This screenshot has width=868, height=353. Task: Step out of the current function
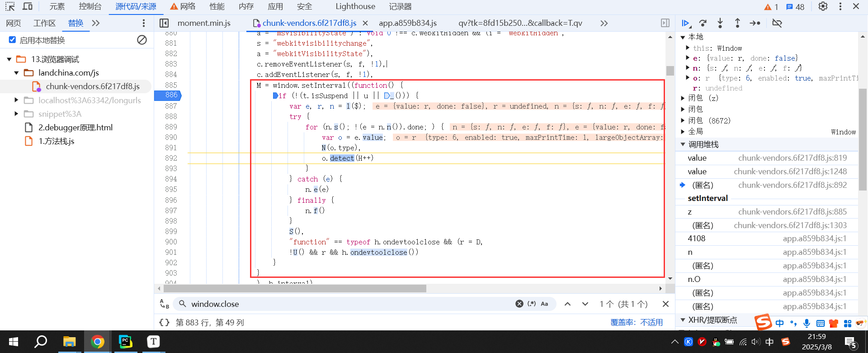coord(737,23)
